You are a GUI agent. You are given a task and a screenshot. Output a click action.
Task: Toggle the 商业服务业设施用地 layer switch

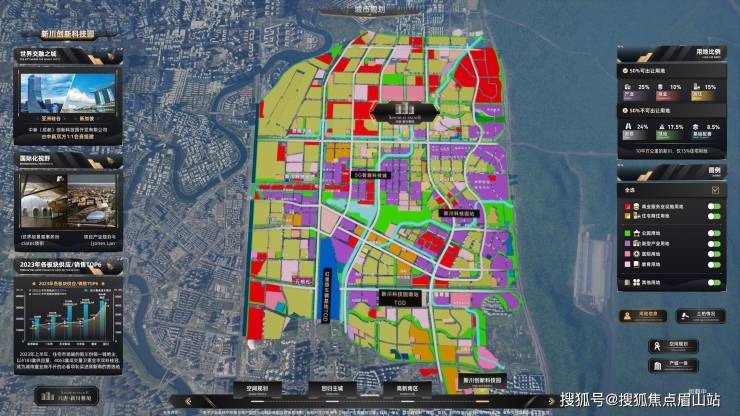(713, 206)
